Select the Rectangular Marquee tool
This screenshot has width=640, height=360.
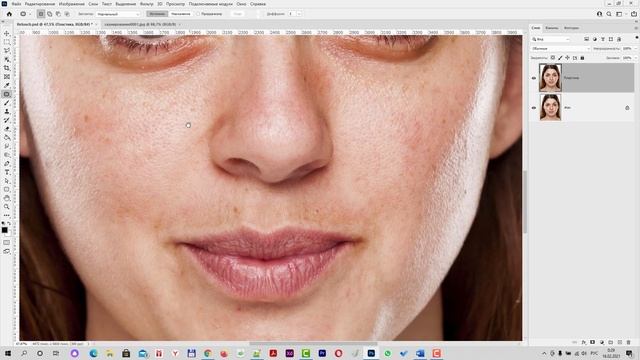pos(7,42)
